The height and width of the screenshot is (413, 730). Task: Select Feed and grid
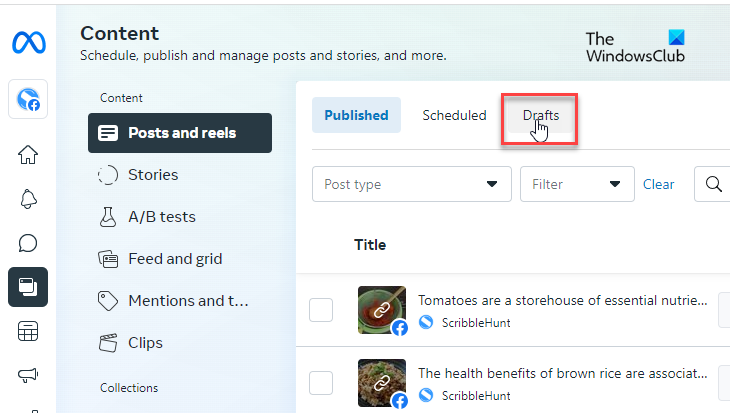click(173, 259)
